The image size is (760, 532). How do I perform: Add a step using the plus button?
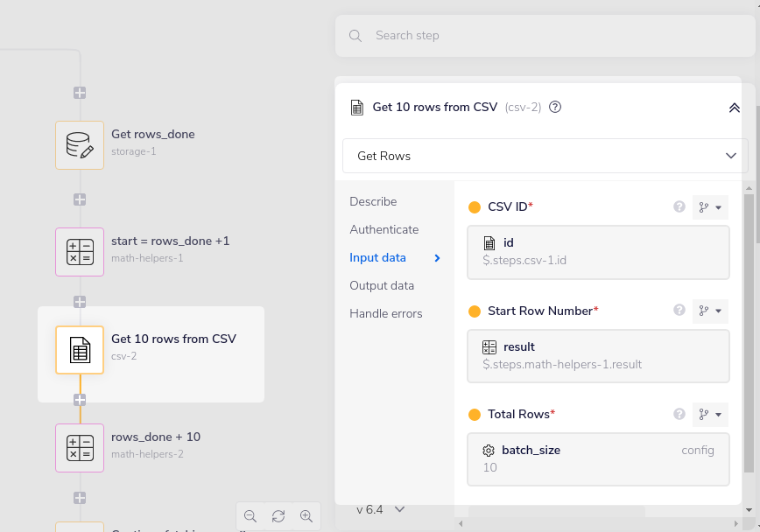80,93
